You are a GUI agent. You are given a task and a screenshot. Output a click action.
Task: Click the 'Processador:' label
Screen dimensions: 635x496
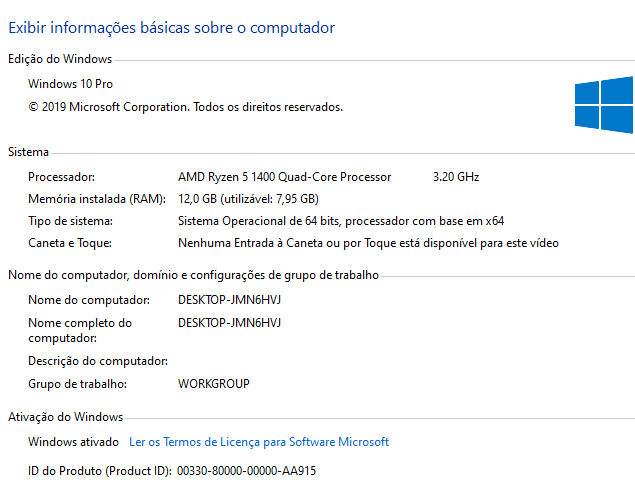[62, 177]
